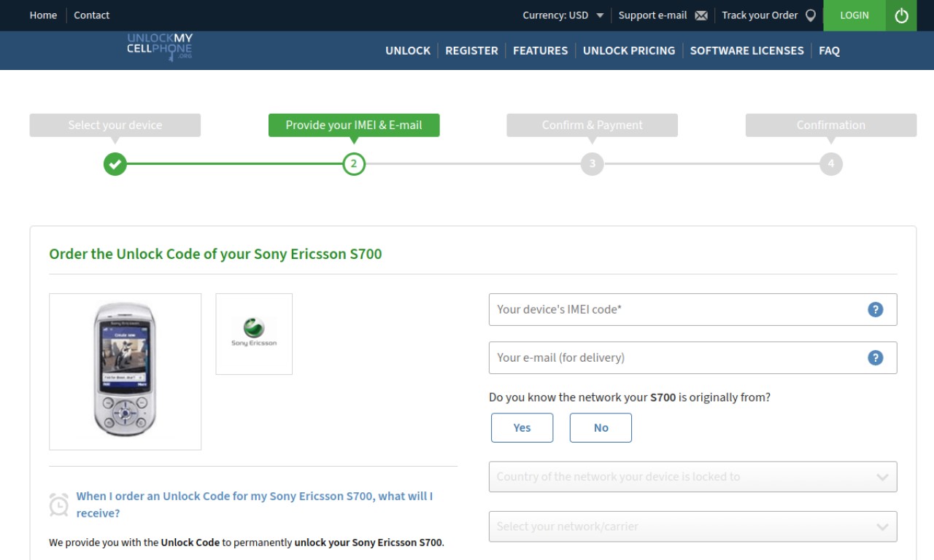The width and height of the screenshot is (934, 560).
Task: Click the 'Do you know the network' question text
Action: [630, 397]
